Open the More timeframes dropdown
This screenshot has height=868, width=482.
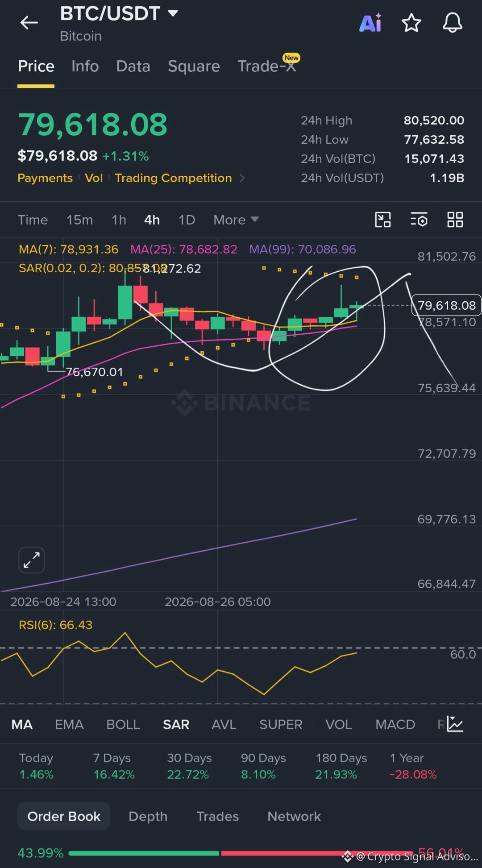[x=236, y=220]
